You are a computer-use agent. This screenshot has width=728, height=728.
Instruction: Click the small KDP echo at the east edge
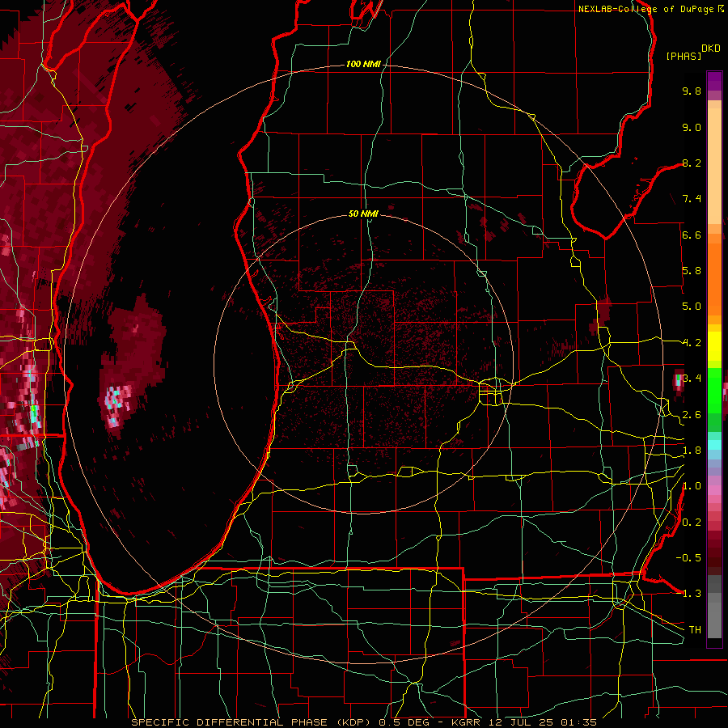679,382
